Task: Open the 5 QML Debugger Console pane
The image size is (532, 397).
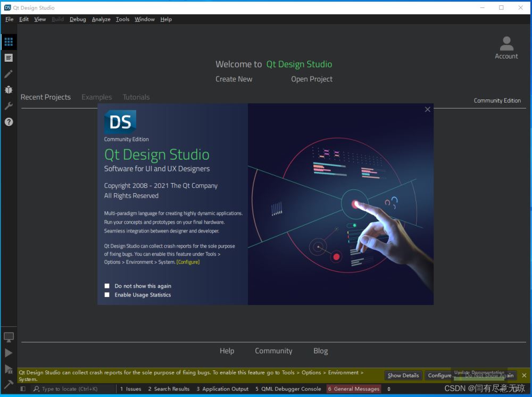Action: (288, 389)
